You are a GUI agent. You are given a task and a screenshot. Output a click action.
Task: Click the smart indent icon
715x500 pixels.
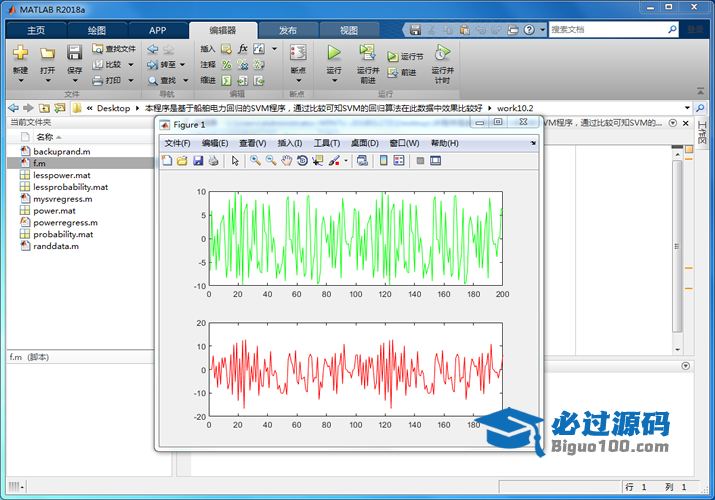(227, 81)
